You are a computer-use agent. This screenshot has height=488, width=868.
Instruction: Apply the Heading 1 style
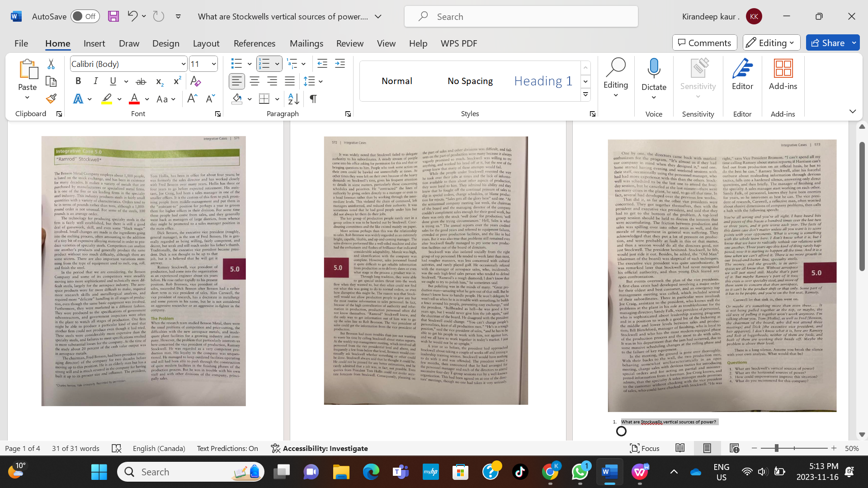543,81
